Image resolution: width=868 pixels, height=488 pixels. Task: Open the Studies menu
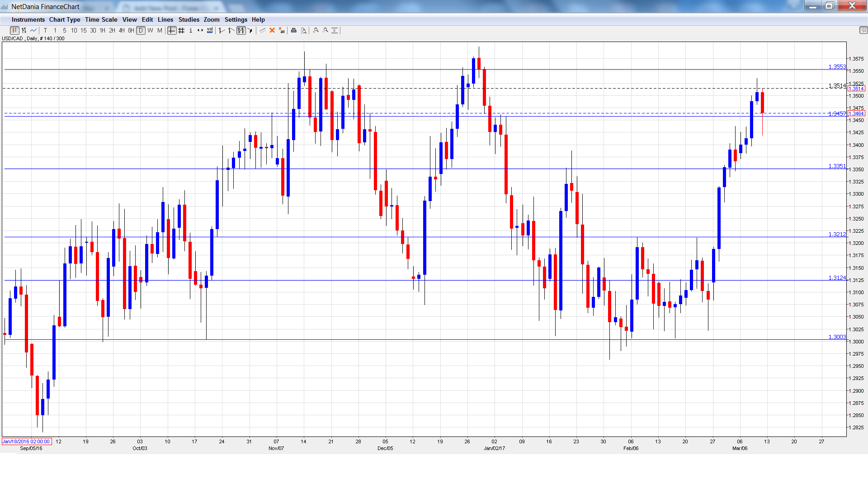tap(189, 20)
